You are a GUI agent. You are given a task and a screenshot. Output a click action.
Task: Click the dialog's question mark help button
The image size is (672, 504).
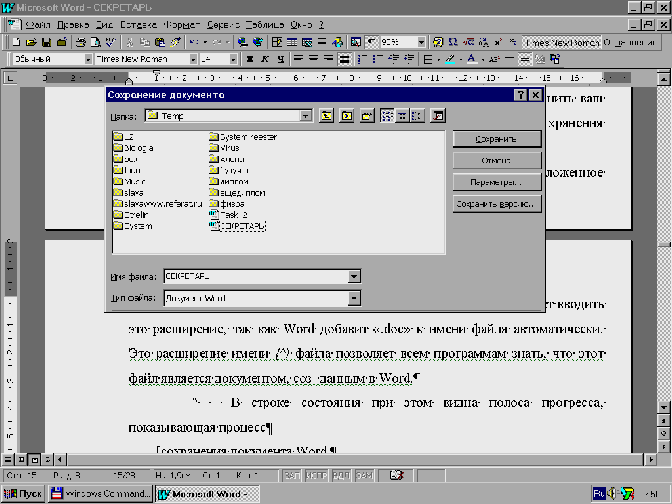(520, 95)
